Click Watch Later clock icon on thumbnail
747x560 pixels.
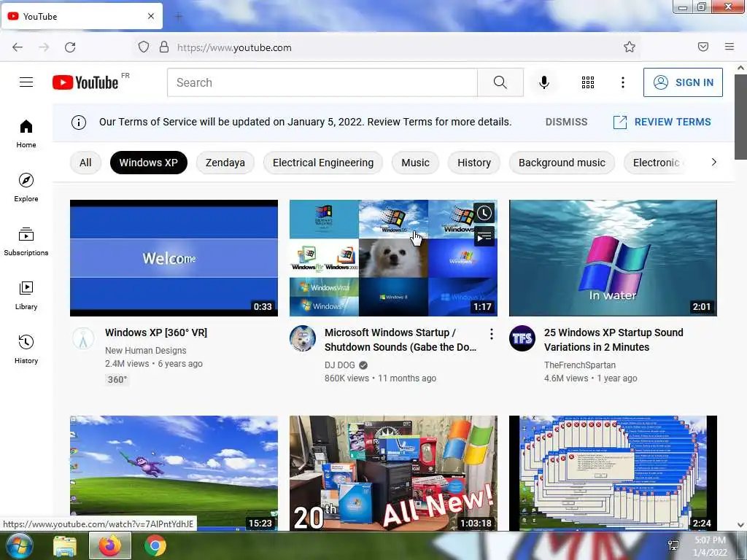(484, 213)
